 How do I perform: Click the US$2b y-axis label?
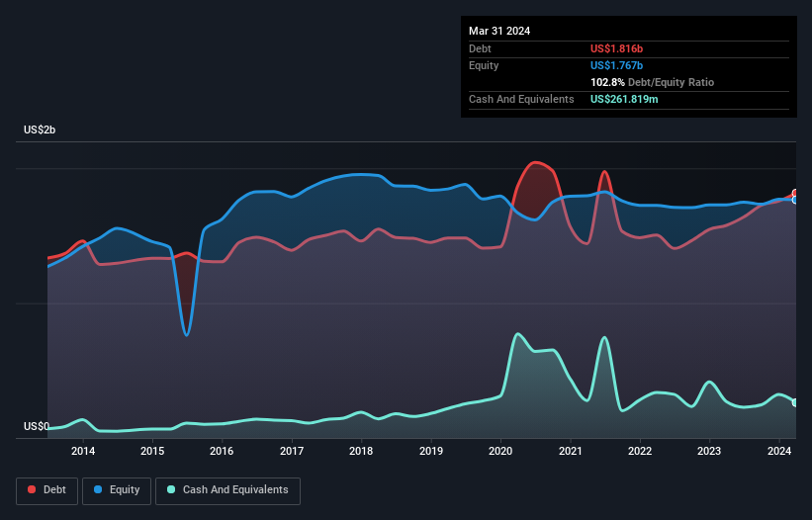tap(40, 130)
